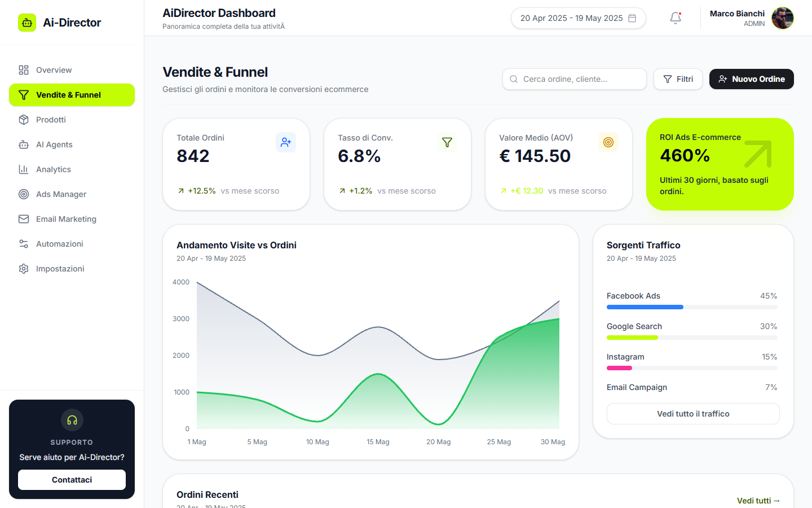Image resolution: width=812 pixels, height=508 pixels.
Task: Open the date range picker 20 Apr - 19 May
Action: (x=579, y=18)
